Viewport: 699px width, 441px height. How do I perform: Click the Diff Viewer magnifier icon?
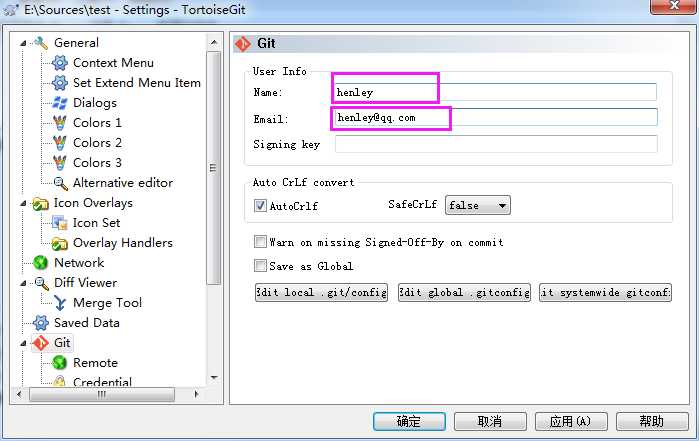pos(41,283)
